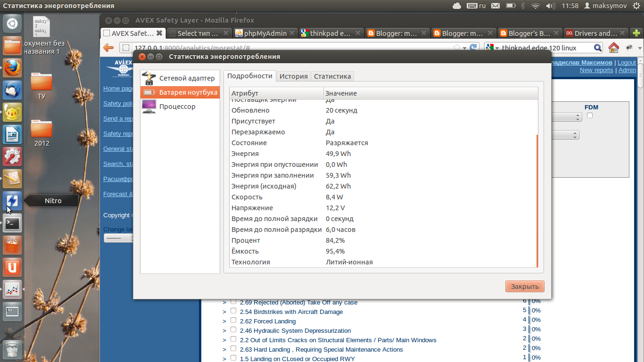Viewport: 644px width, 362px height.
Task: Switch to the История tab
Action: 293,76
